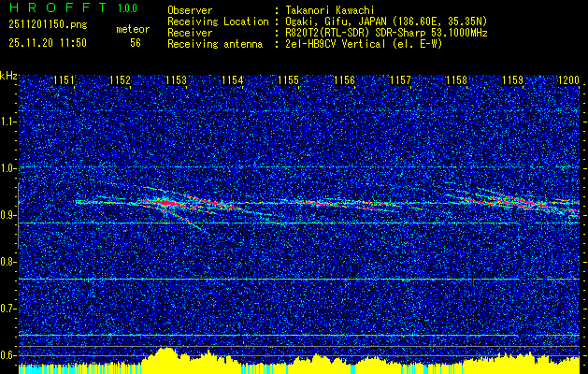Screen dimensions: 588x374
Task: Click the Receiving antenna label
Action: tap(215, 44)
